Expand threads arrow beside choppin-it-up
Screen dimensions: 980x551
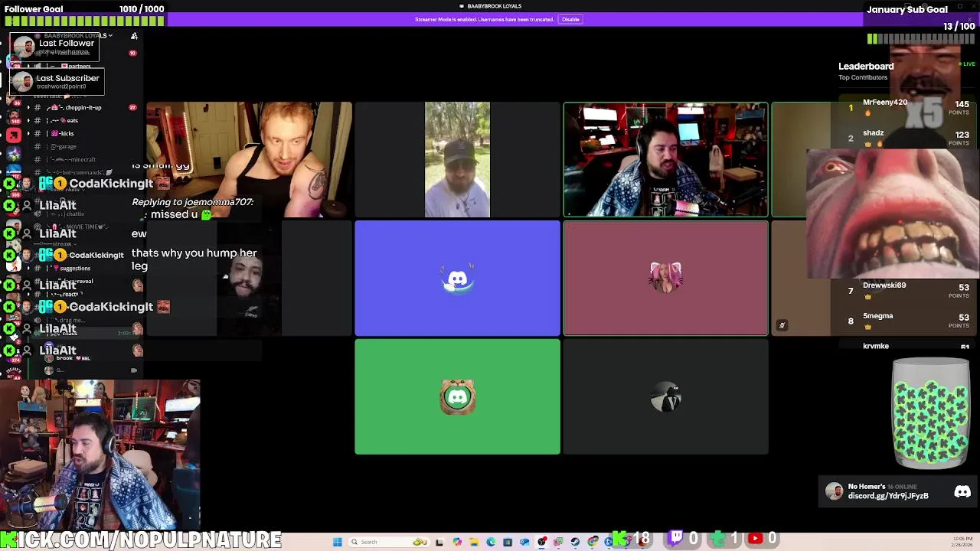(x=28, y=108)
